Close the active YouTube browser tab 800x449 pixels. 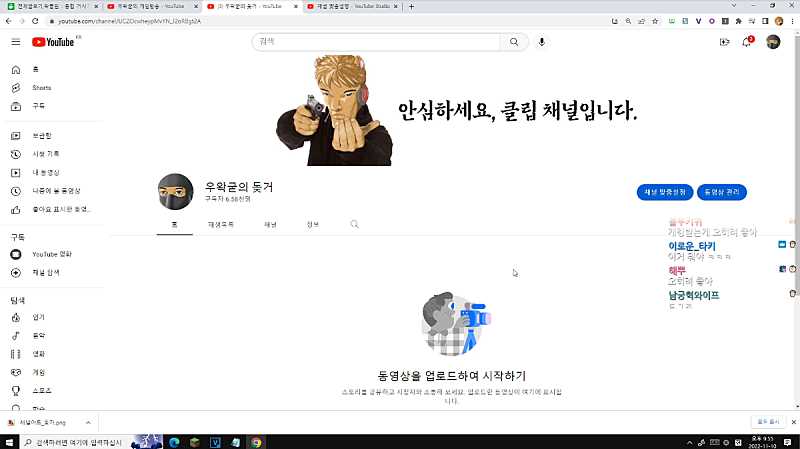tap(295, 6)
